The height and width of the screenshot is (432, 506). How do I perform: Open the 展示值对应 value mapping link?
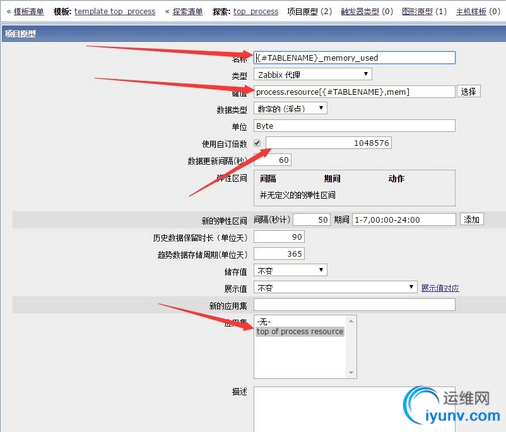point(440,288)
